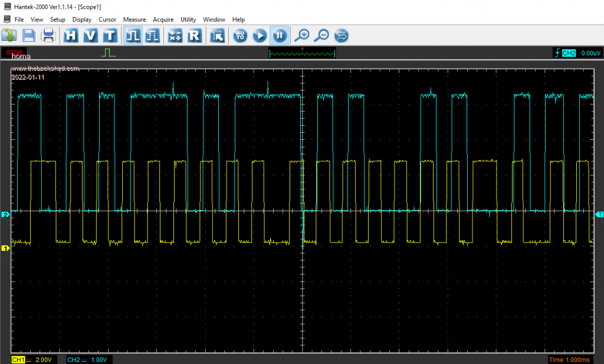Zoom out with magnifier minus icon

click(x=321, y=35)
